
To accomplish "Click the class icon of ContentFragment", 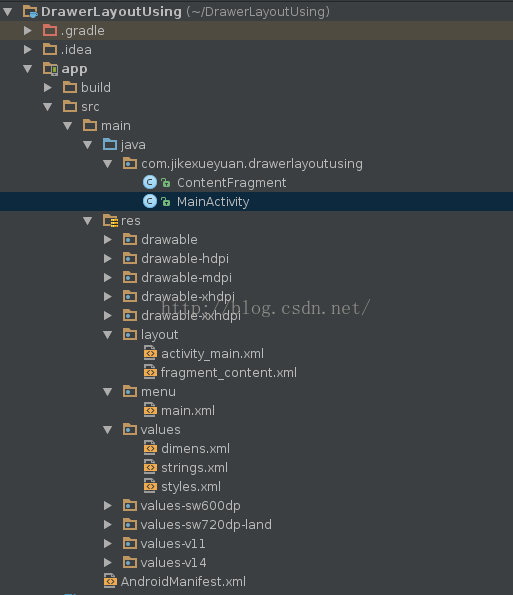I will [x=150, y=183].
